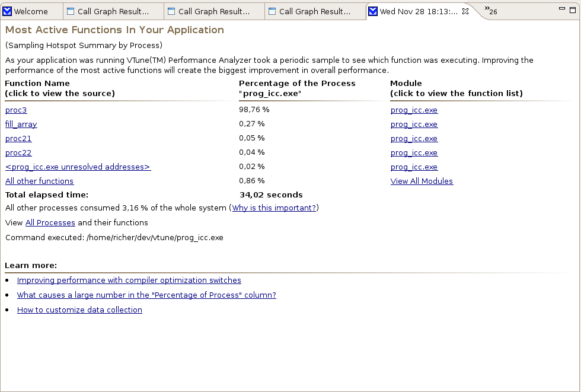Open prog_icc.exe module in proc3 row
The image size is (581, 392).
(414, 110)
